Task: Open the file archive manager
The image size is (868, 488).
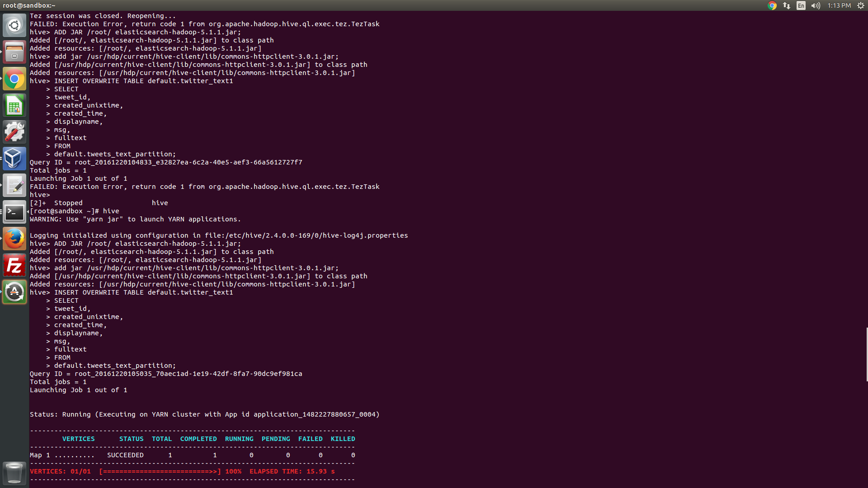Action: tap(14, 52)
